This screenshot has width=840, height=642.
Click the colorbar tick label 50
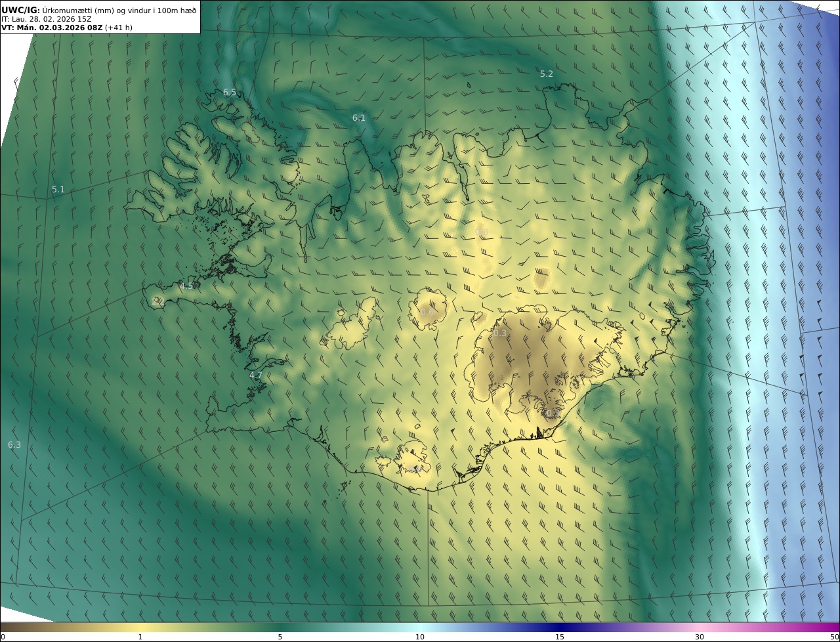(x=835, y=637)
